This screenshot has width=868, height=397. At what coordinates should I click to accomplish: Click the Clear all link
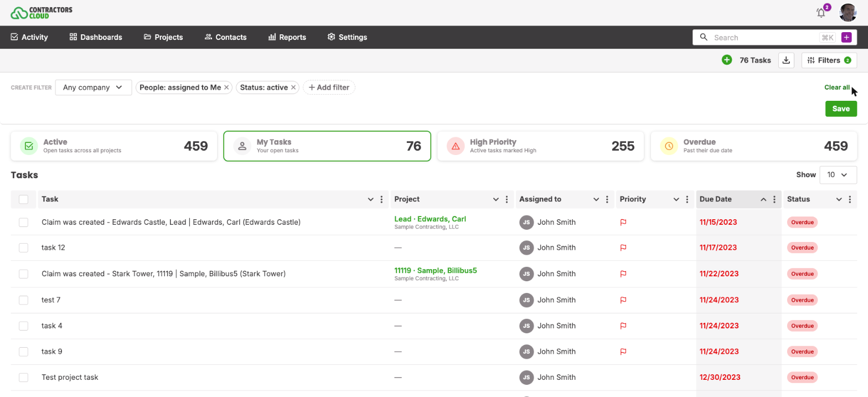point(837,87)
